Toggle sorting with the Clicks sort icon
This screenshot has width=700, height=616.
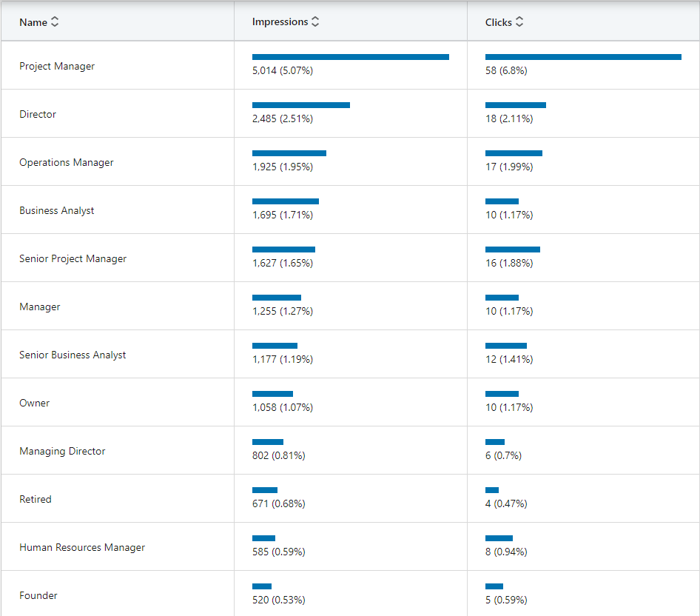[519, 22]
